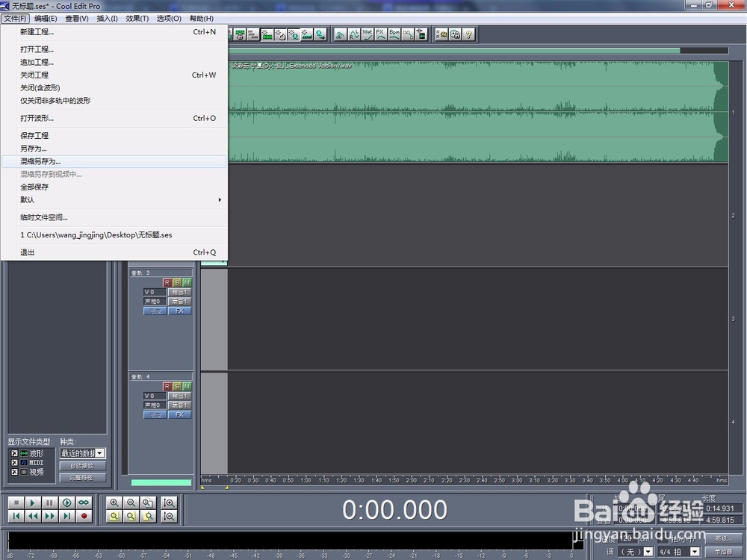Open the 调 key dropdown showing (无)
This screenshot has height=560, width=747.
pos(648,552)
